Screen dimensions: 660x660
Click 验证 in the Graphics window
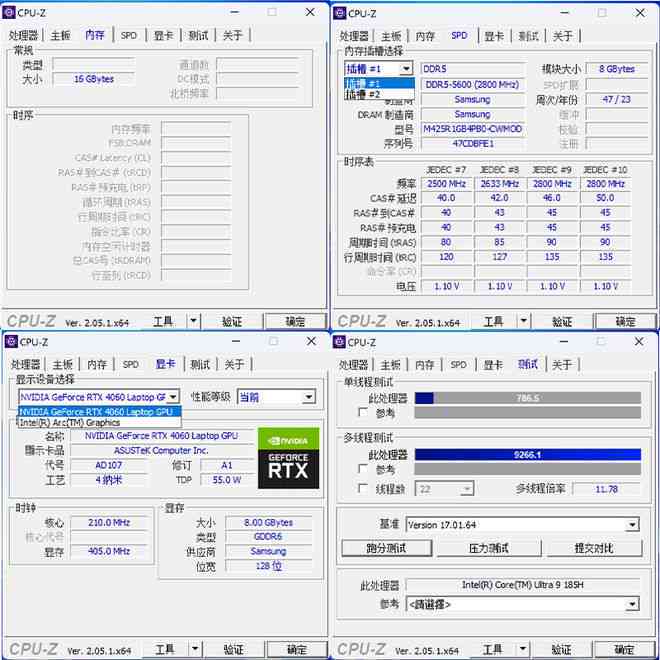(x=234, y=649)
